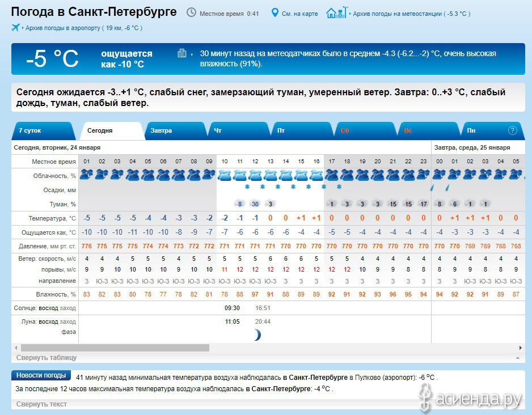The image size is (532, 415).
Task: Open the См. на карте link
Action: click(299, 14)
